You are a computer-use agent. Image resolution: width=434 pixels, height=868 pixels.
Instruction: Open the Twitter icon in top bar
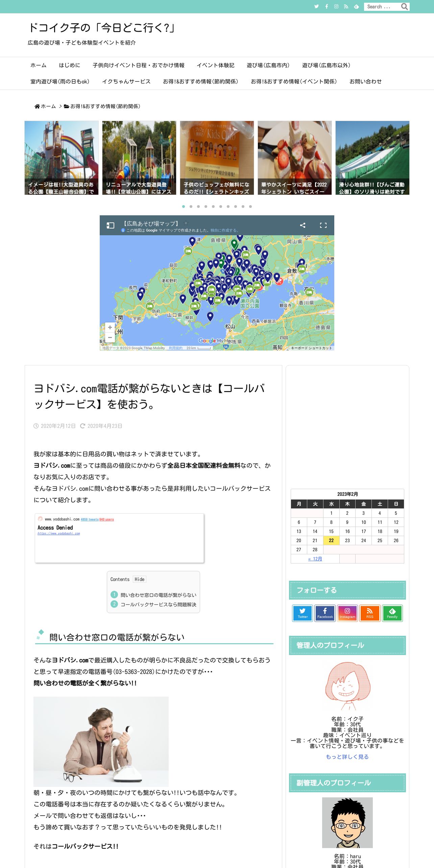point(316,6)
